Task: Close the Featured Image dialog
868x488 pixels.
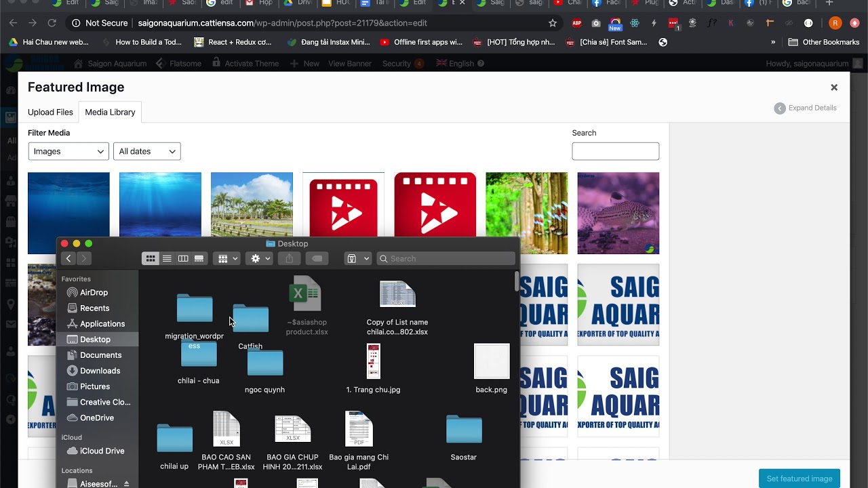Action: click(x=834, y=87)
